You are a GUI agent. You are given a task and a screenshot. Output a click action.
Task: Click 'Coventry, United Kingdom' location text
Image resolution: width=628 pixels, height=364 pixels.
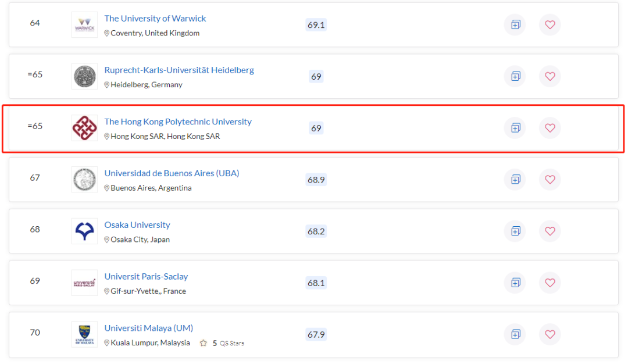tap(155, 33)
